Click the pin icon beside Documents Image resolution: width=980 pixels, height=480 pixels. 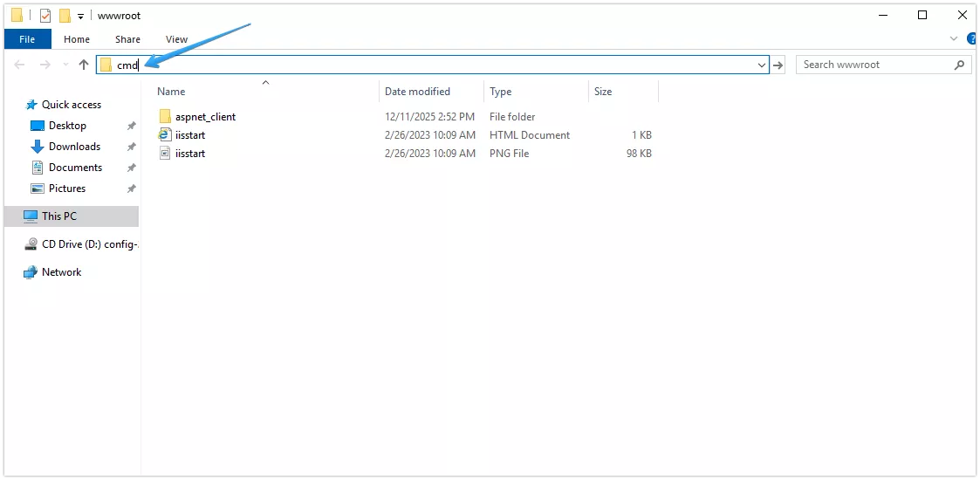pyautogui.click(x=131, y=168)
